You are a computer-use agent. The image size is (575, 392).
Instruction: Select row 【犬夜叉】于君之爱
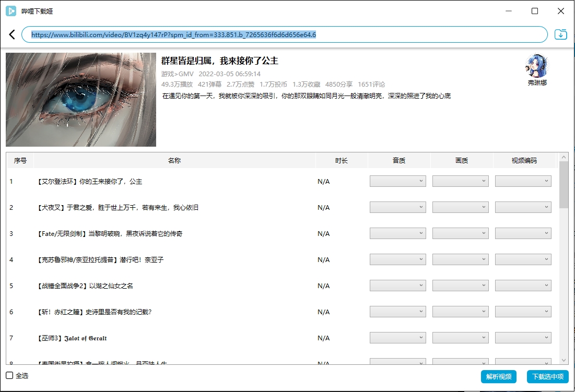[283, 207]
